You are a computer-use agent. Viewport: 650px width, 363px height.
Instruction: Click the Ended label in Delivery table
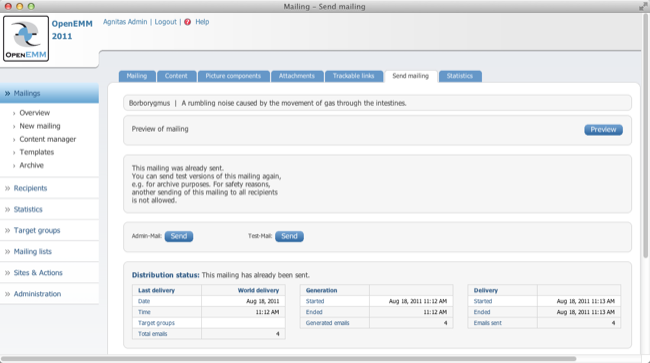pyautogui.click(x=482, y=312)
